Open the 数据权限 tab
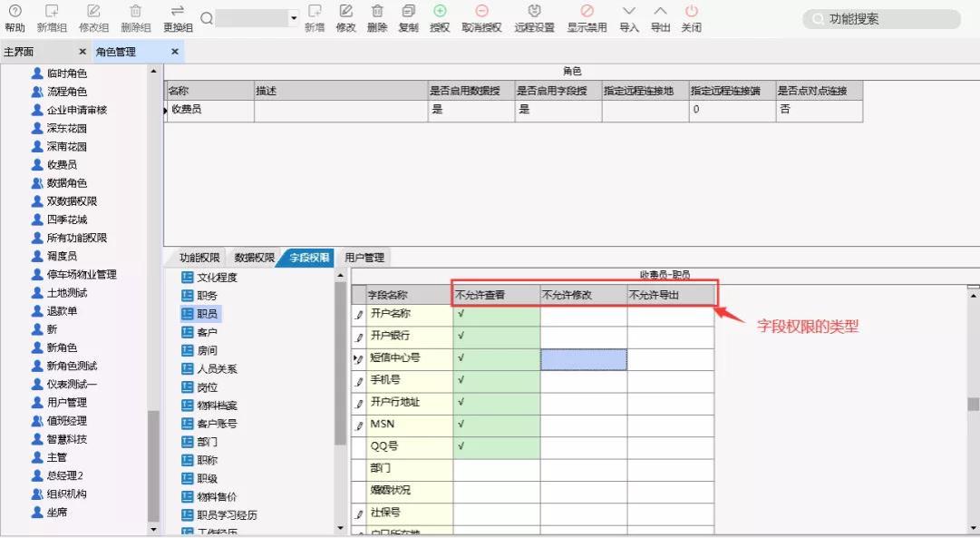 click(x=254, y=257)
